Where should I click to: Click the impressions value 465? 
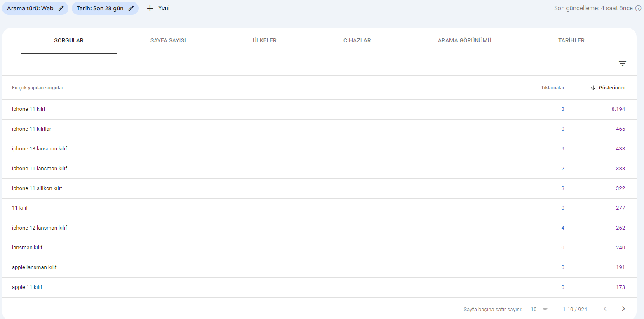[x=620, y=129]
